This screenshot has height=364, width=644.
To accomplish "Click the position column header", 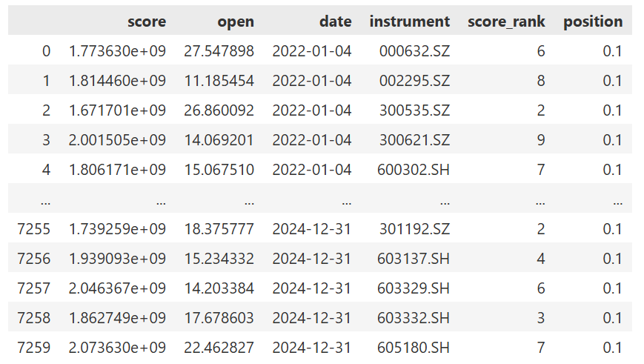I will (593, 21).
